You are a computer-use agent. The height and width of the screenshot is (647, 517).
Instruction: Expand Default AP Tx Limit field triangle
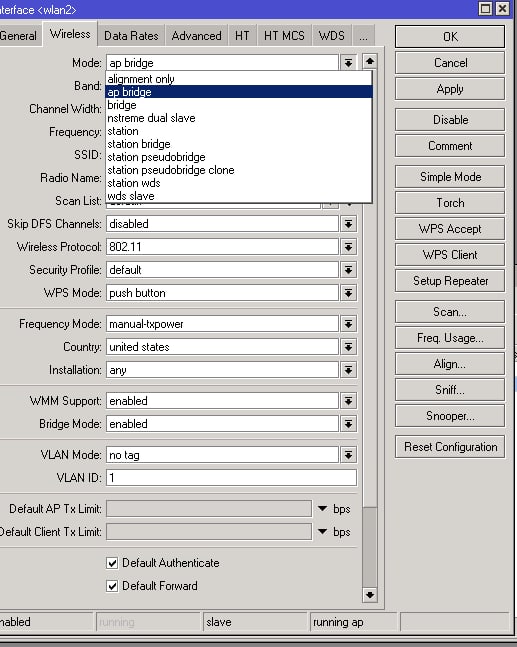tap(323, 508)
